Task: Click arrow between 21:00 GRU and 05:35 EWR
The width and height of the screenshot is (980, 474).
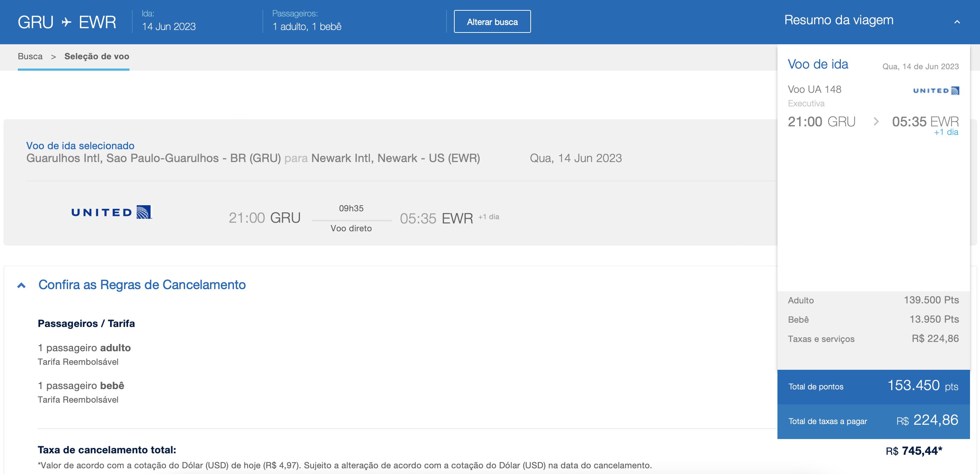Action: (x=876, y=121)
